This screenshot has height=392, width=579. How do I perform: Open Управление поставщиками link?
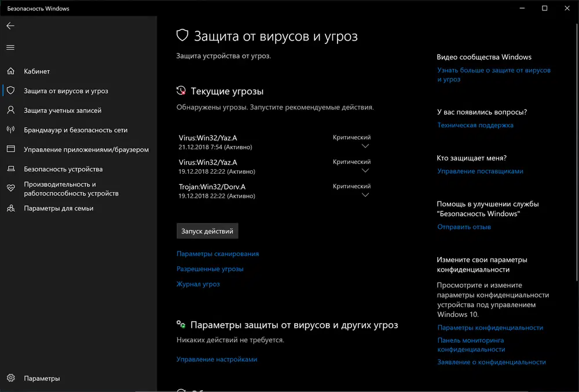481,171
